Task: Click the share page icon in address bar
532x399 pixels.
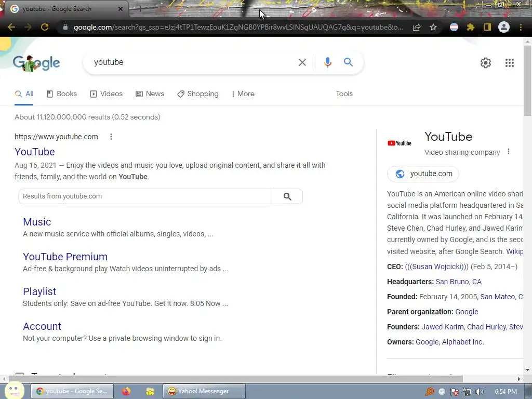Action: (417, 27)
